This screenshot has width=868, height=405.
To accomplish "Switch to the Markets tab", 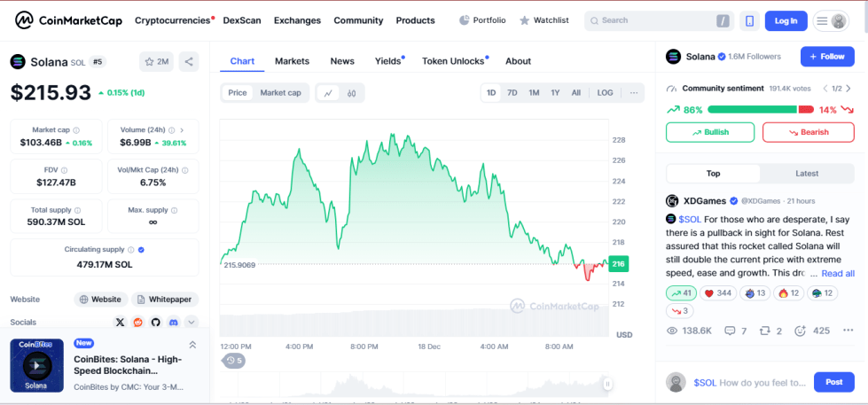I will click(292, 61).
